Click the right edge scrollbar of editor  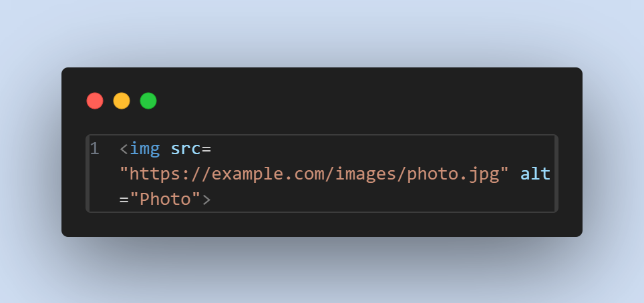(x=556, y=174)
